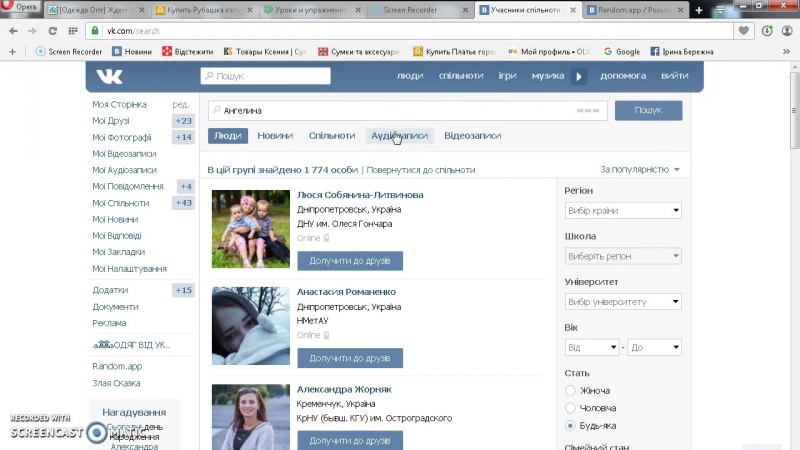The height and width of the screenshot is (450, 800).
Task: Switch to the Аудіозаписи search tab
Action: point(399,136)
